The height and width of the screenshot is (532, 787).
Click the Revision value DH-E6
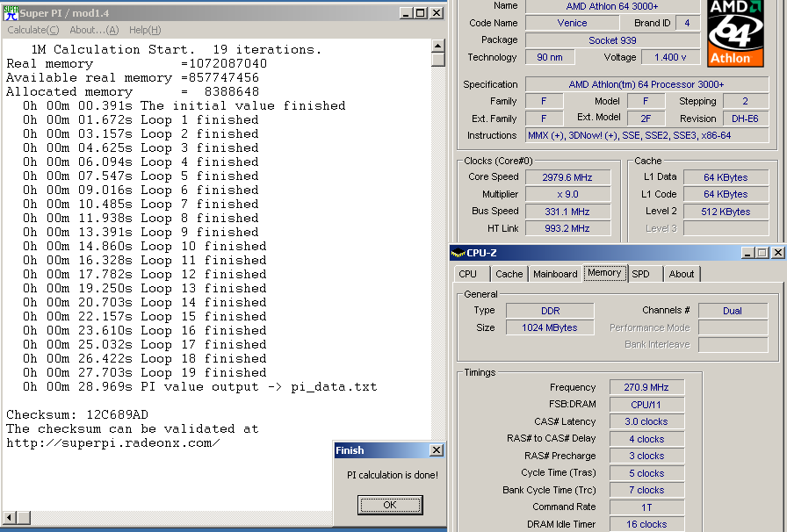tap(746, 119)
